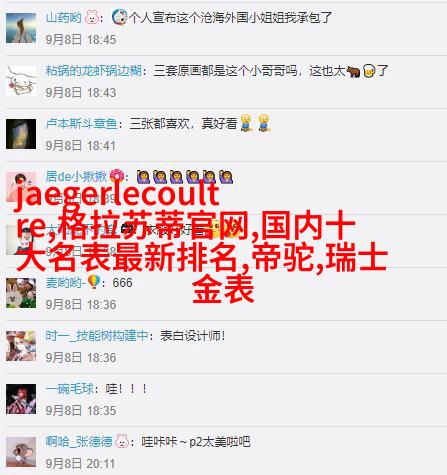
Task: Click the pink rabbit badge beside 山药哟
Action: coord(92,17)
